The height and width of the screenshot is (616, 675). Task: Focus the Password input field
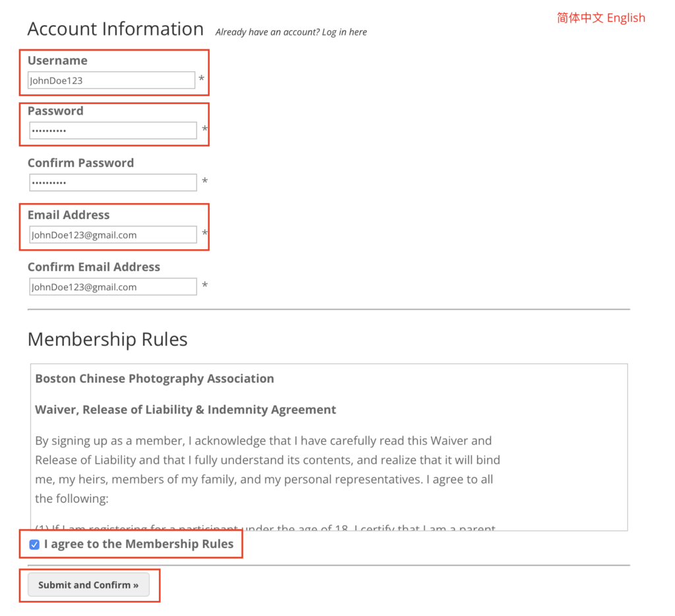[113, 131]
